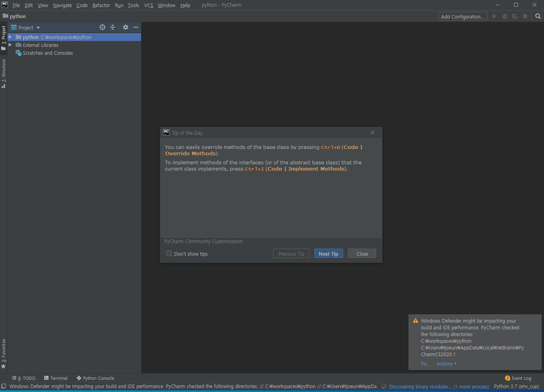
Task: Expand External Libraries node
Action: pos(10,45)
